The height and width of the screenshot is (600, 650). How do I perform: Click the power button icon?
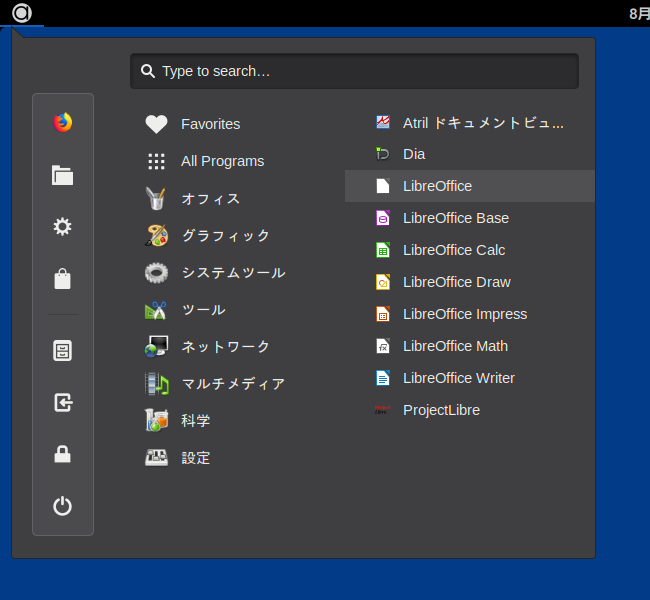point(63,506)
